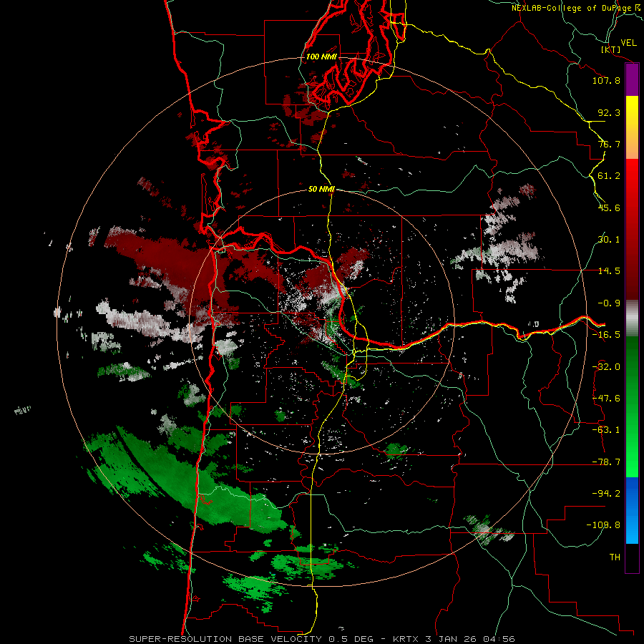Click the 14.5 value on velocity scale
This screenshot has width=644, height=644.
609,271
